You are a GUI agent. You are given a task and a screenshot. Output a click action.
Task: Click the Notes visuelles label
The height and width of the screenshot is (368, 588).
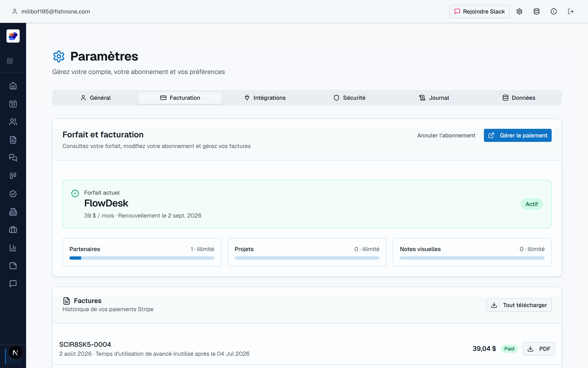point(420,249)
